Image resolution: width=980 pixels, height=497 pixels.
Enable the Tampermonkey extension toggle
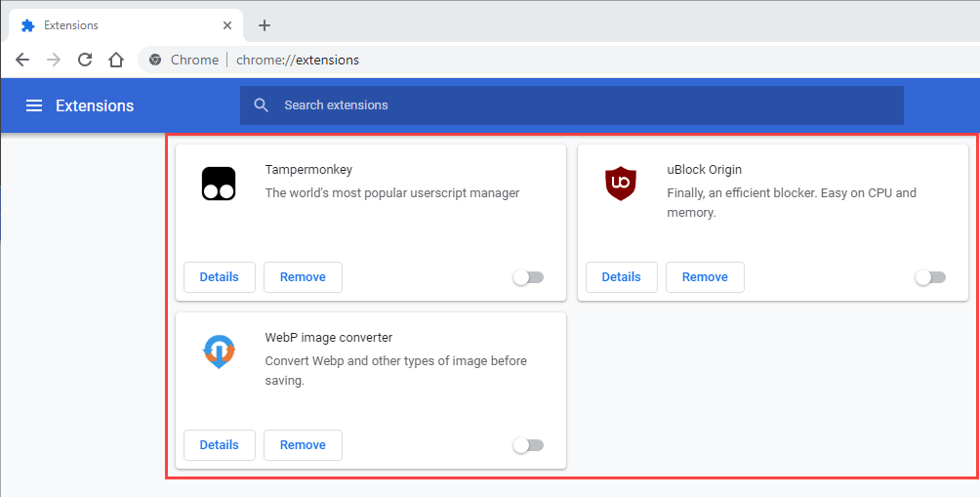[x=528, y=277]
